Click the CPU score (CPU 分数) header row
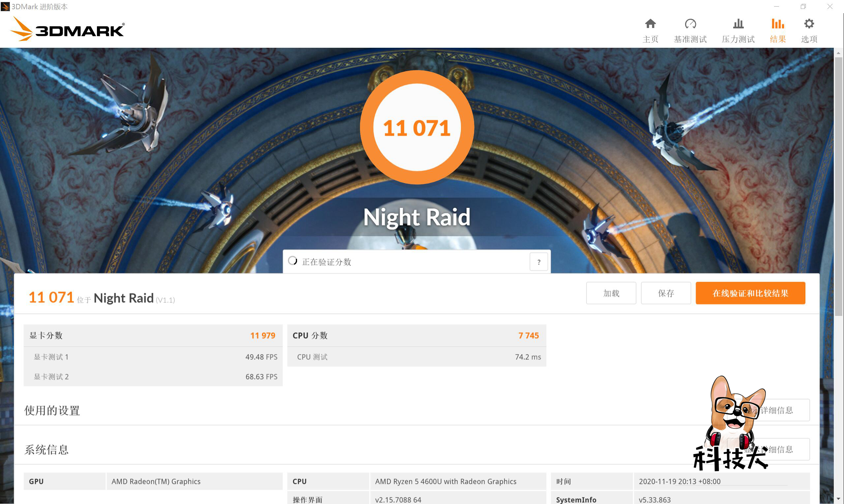 coord(416,336)
